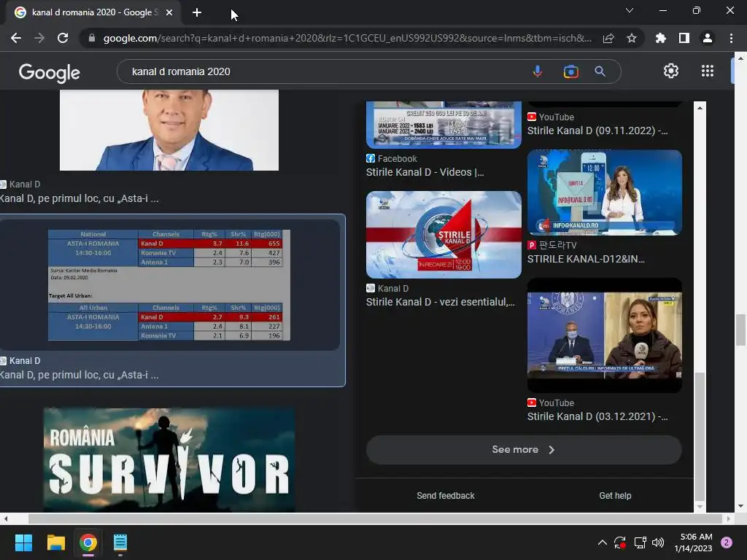Screen dimensions: 747x560
Task: Go back to the previous page
Action: (x=16, y=38)
